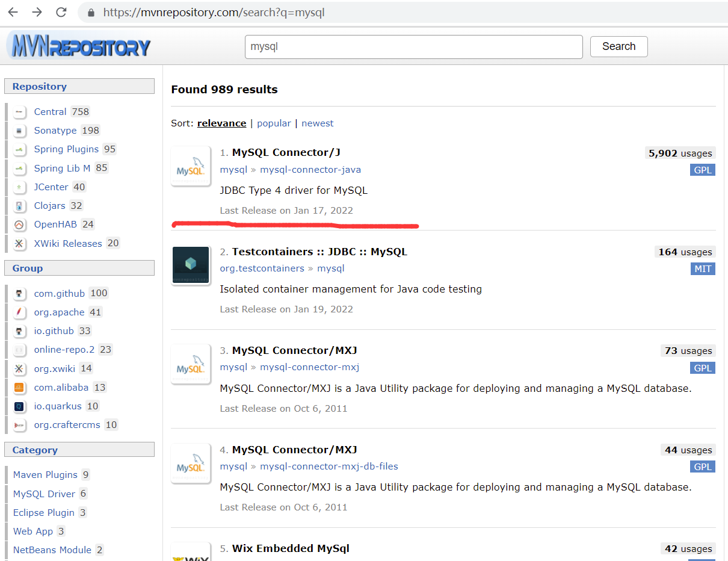This screenshot has width=728, height=561.
Task: Open the mysql-connector-mxj-db-files artifact link
Action: tap(329, 466)
